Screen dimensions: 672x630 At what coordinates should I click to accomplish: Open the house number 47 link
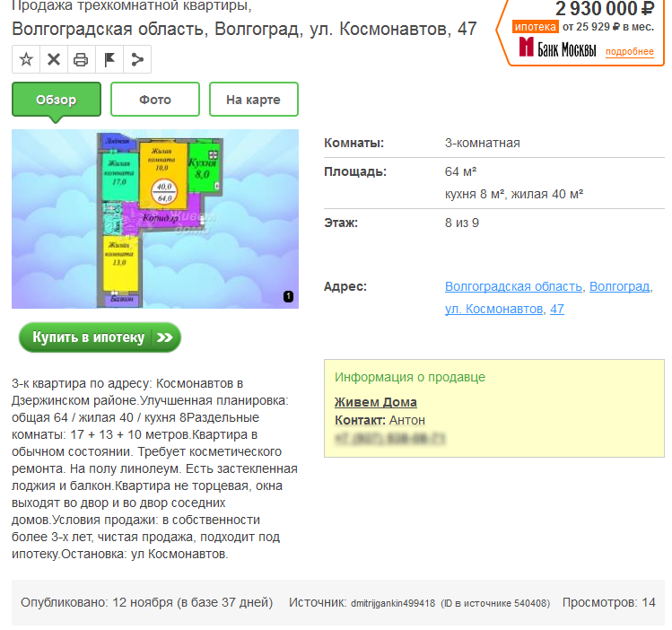(x=557, y=309)
